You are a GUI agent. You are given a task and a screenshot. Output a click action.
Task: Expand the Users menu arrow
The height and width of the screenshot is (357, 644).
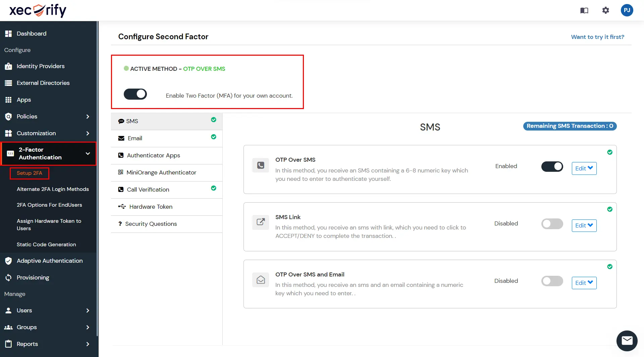coord(88,310)
